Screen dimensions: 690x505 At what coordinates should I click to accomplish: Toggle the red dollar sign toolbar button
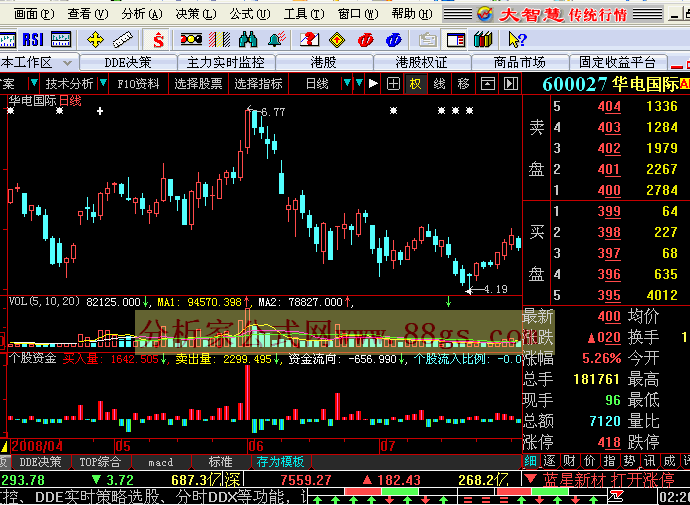[x=158, y=40]
